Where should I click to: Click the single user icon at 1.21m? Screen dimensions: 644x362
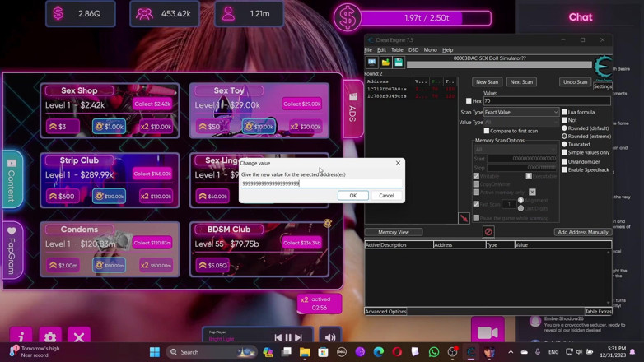coord(228,13)
